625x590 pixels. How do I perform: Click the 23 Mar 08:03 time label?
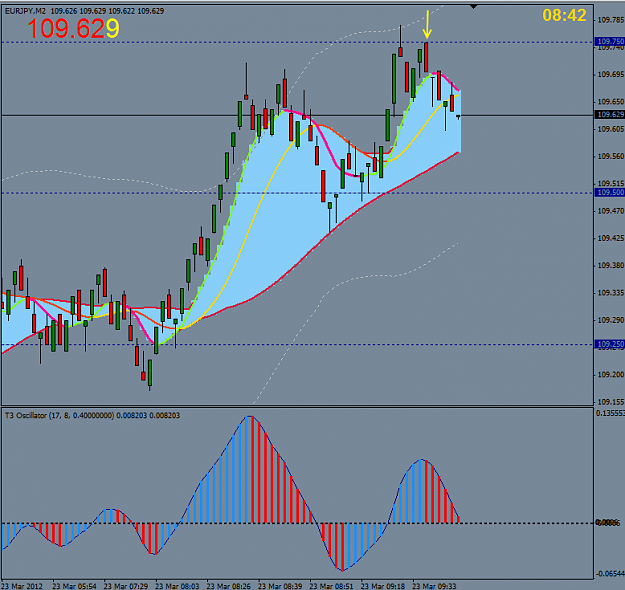click(x=177, y=586)
